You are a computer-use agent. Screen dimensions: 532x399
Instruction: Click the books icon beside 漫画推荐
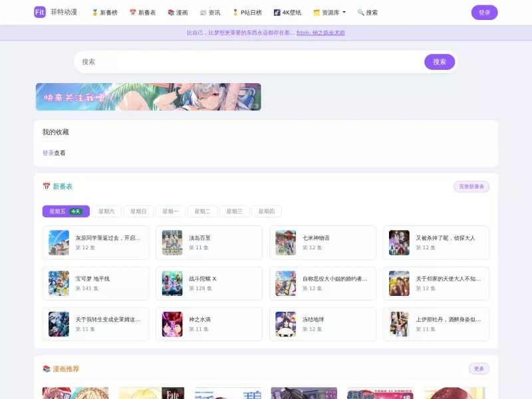pos(46,368)
